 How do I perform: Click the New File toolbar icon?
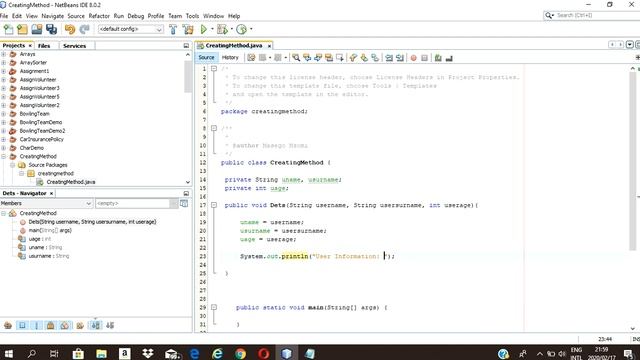tap(8, 29)
